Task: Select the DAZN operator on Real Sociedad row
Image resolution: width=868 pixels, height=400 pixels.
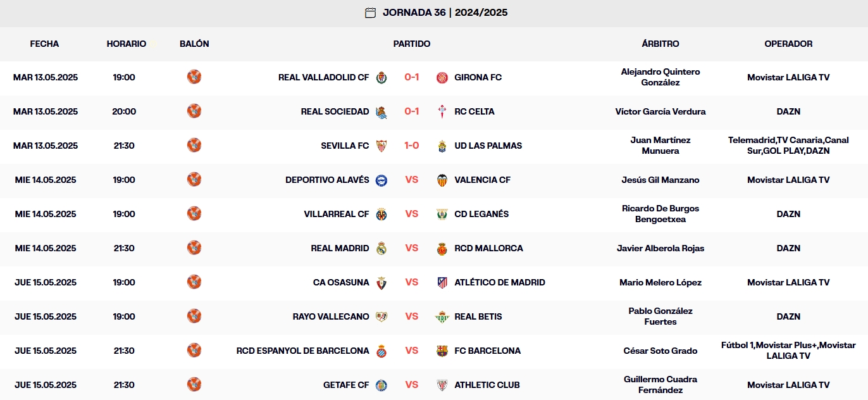Action: pos(788,111)
